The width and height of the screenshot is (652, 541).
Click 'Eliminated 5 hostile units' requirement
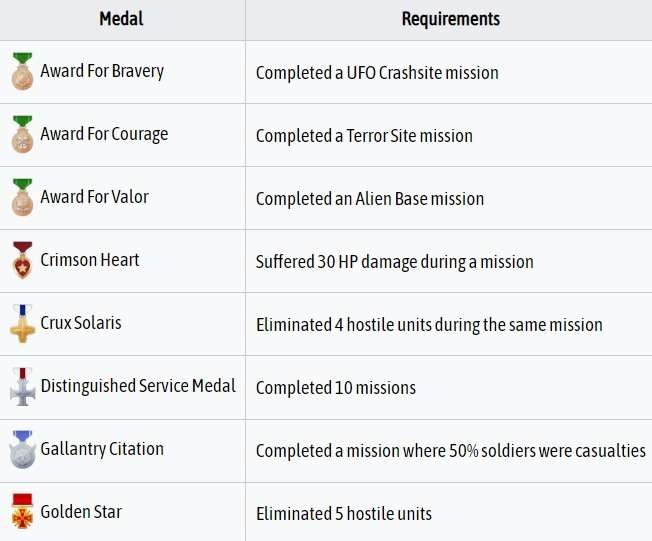(344, 514)
